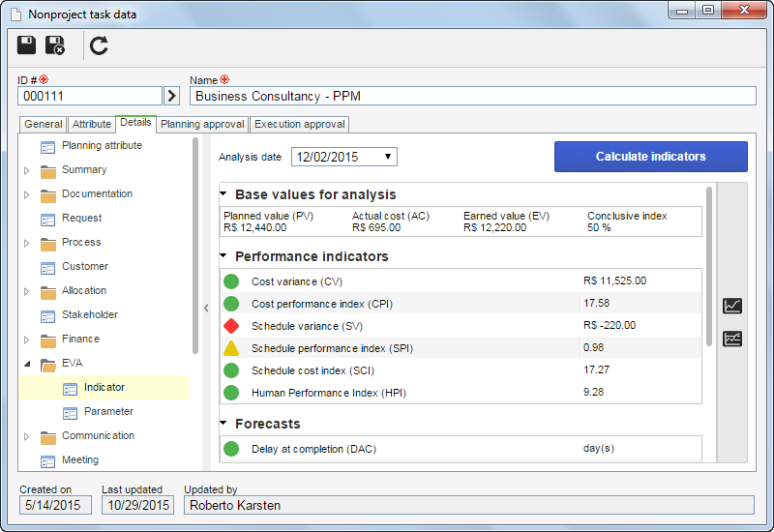Viewport: 774px width, 532px height.
Task: Click the Planning attribute form icon
Action: (x=47, y=147)
